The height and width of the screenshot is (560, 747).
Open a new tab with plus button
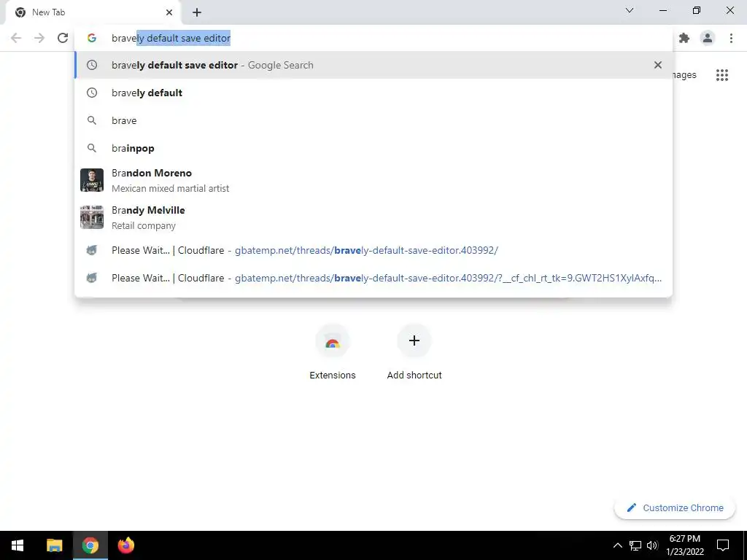(x=197, y=12)
